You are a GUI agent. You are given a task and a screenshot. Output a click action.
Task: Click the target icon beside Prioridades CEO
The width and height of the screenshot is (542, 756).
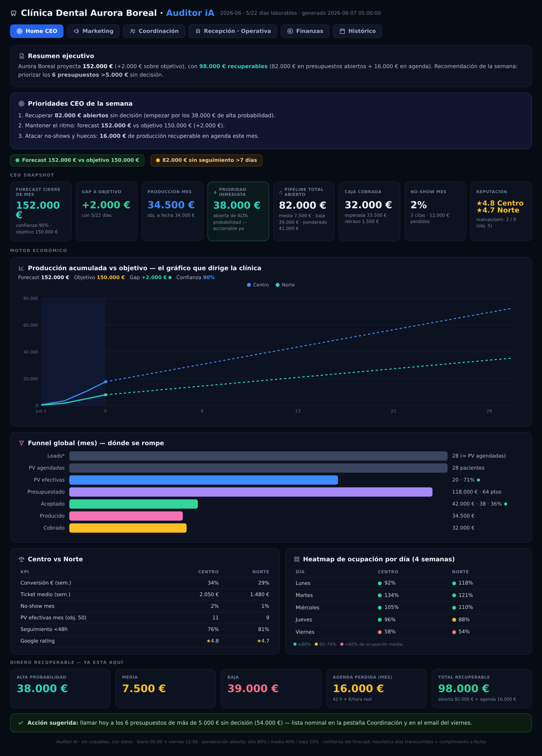(22, 104)
